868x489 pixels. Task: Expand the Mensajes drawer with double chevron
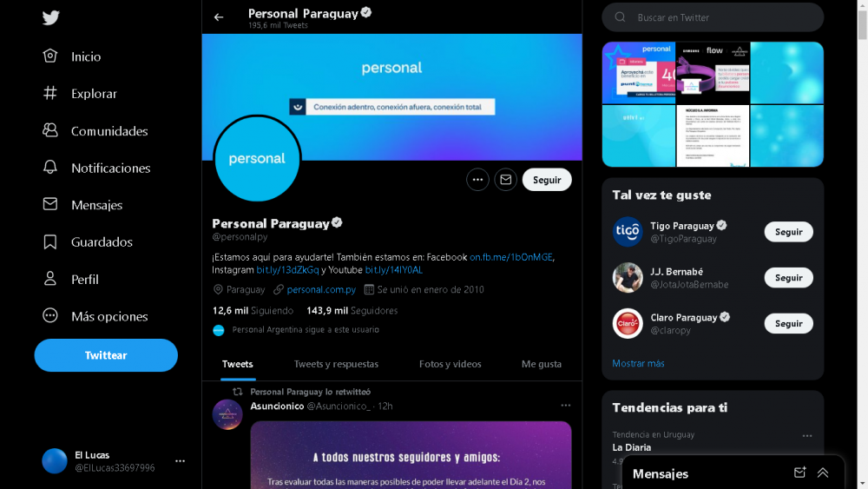pyautogui.click(x=823, y=472)
